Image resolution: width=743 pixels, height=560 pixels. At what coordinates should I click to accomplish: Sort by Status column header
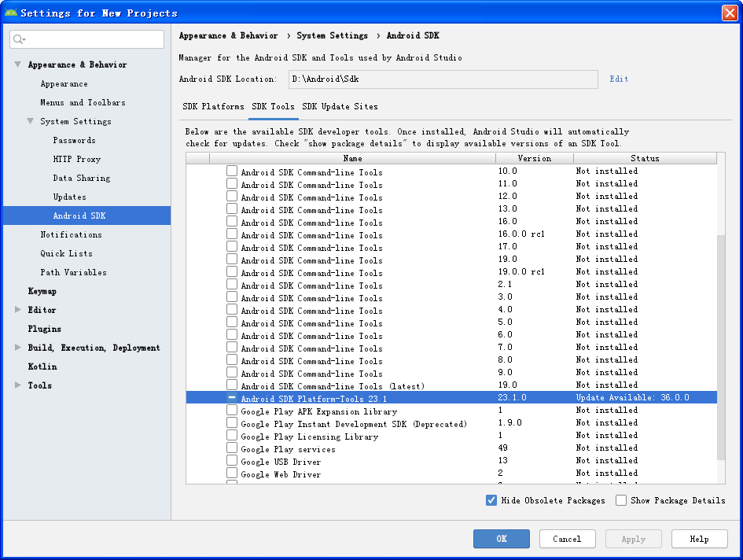(645, 158)
